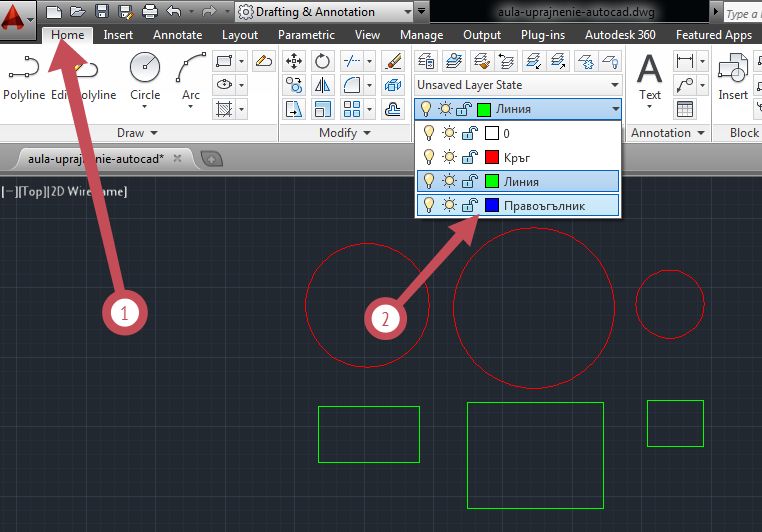Select the Circle draw tool

pyautogui.click(x=145, y=78)
